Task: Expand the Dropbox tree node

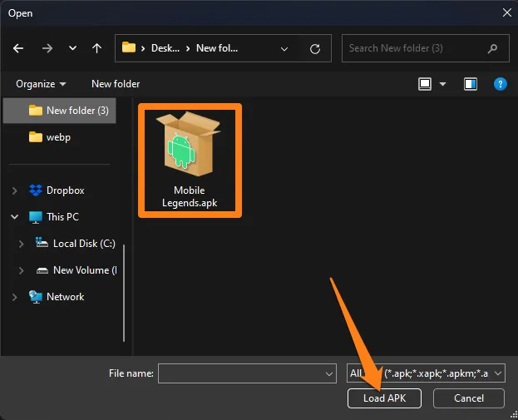Action: tap(14, 190)
